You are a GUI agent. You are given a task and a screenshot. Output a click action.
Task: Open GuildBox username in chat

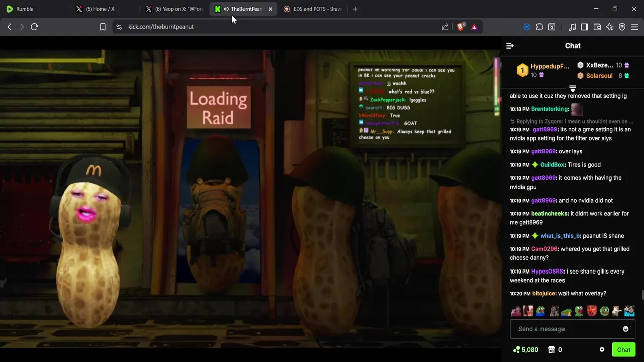click(552, 165)
